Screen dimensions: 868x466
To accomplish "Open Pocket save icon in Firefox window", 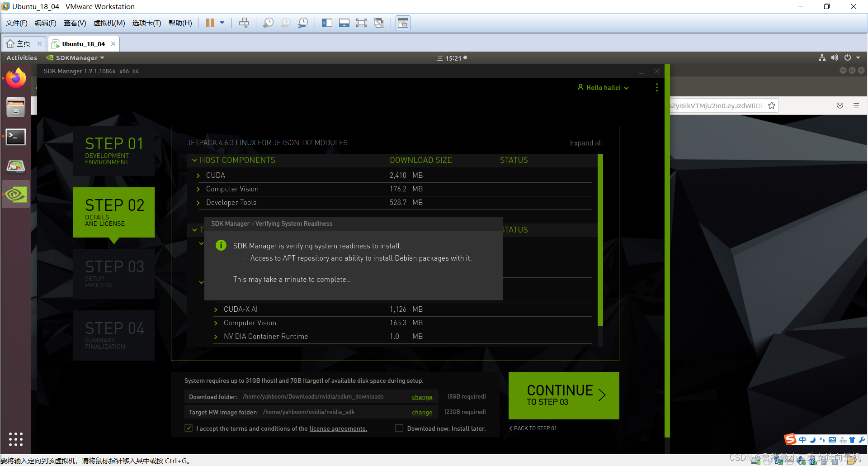I will coord(840,106).
